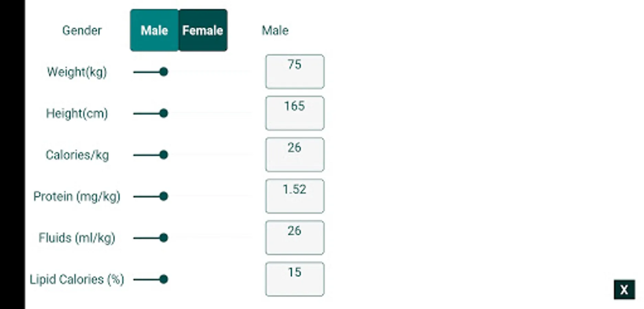Click the selected gender text right of the toggle

[x=275, y=31]
